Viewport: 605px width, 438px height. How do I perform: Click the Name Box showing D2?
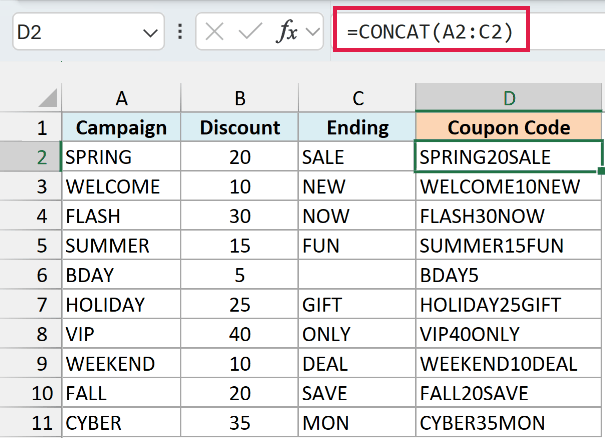click(x=88, y=32)
